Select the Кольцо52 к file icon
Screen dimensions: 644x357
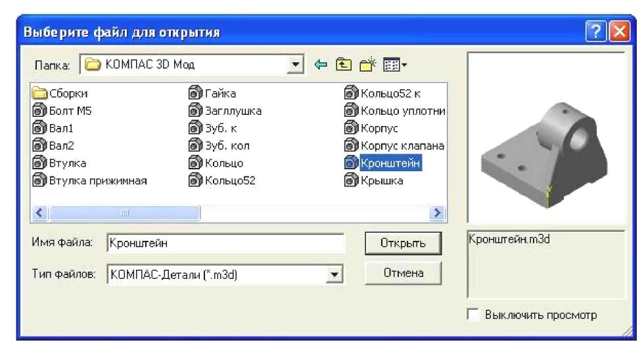pos(352,94)
